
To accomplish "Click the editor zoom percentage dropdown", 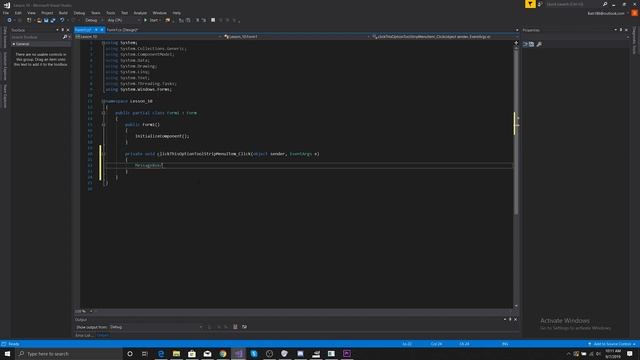I will click(x=84, y=311).
